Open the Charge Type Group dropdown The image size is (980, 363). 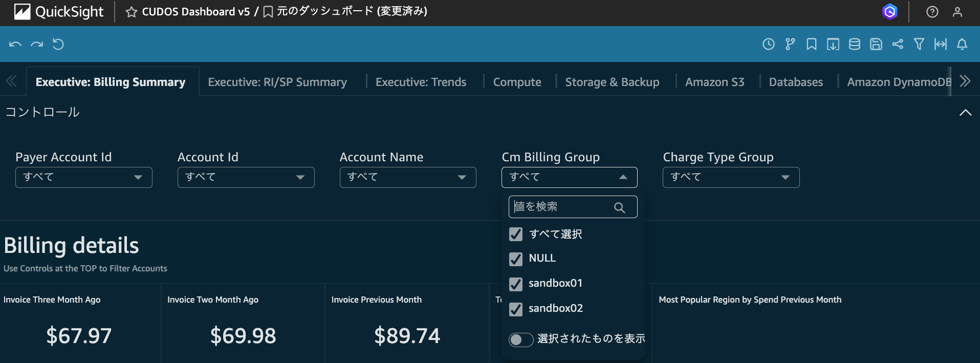pos(731,177)
